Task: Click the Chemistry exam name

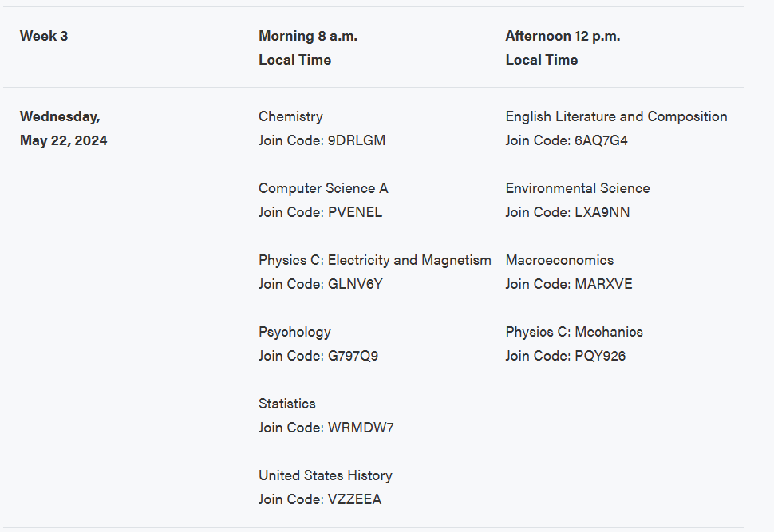Action: 290,117
